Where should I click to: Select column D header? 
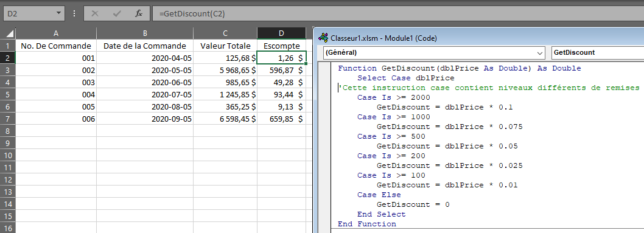[281, 33]
